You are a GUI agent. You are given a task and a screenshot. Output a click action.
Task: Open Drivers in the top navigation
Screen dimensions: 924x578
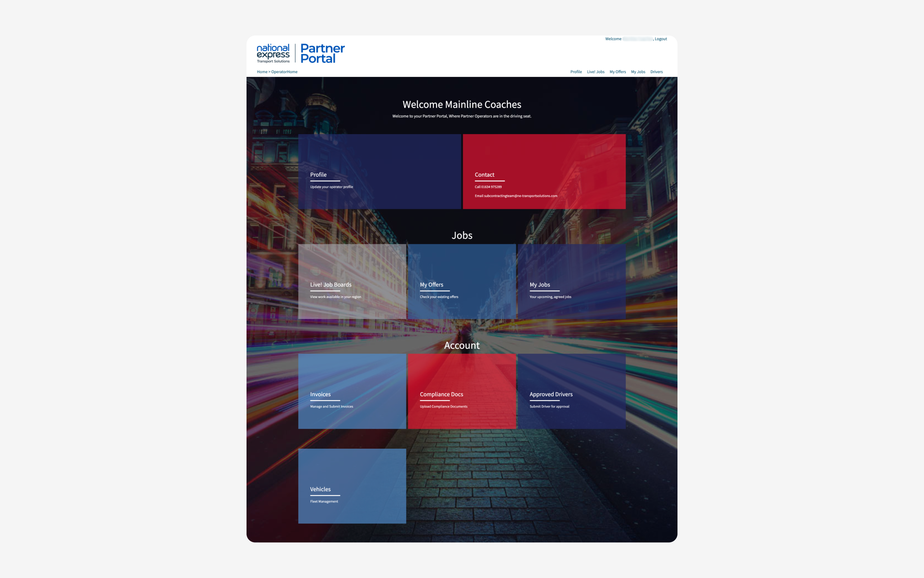[x=656, y=72]
